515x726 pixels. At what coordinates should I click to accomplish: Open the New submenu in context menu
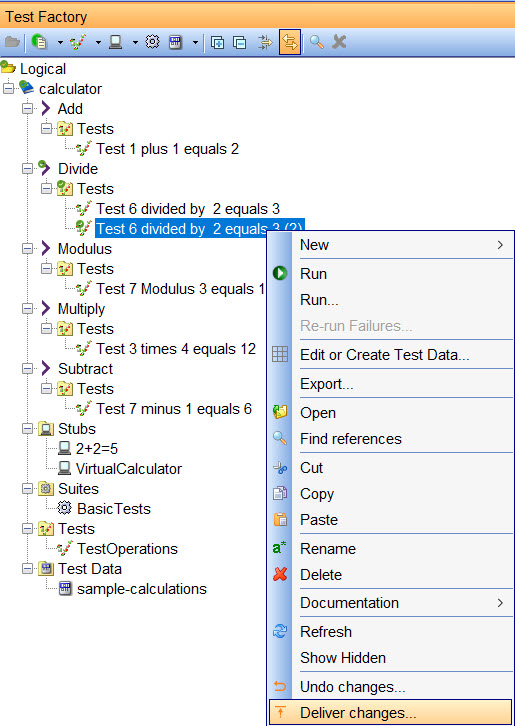click(x=391, y=244)
